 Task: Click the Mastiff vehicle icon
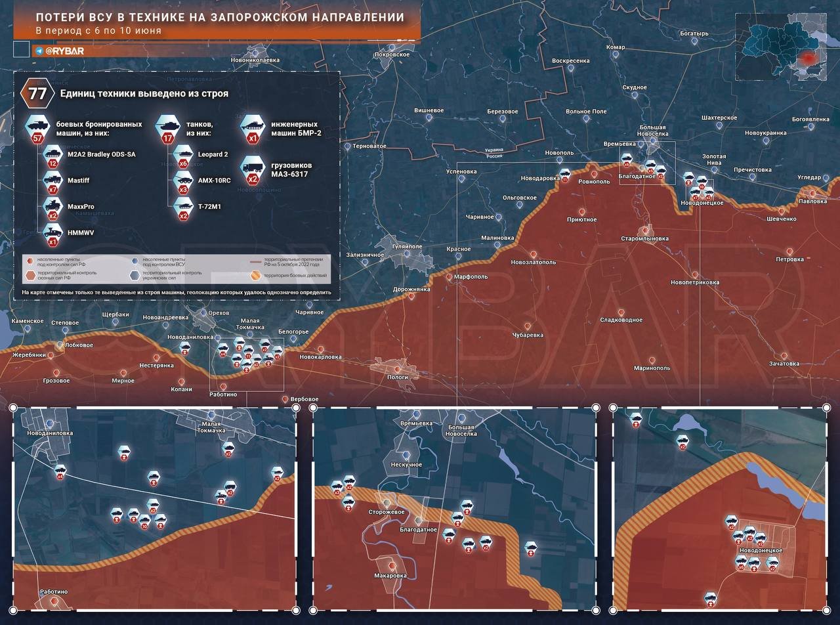point(52,180)
